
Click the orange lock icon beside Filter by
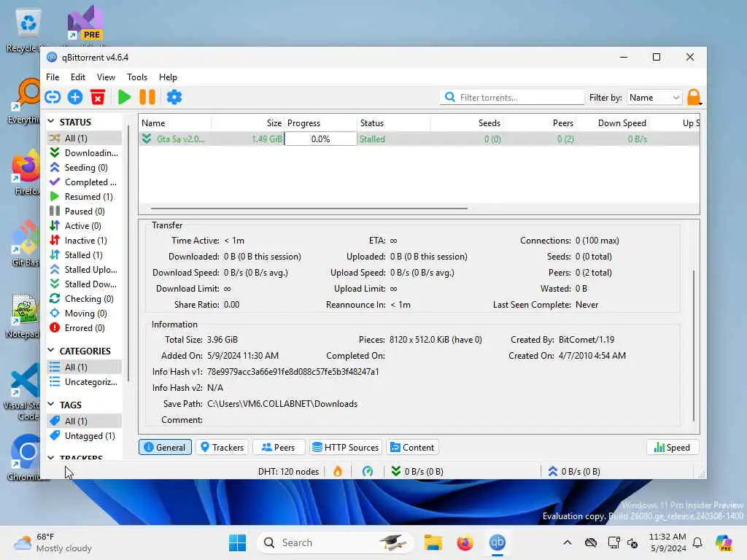(694, 97)
